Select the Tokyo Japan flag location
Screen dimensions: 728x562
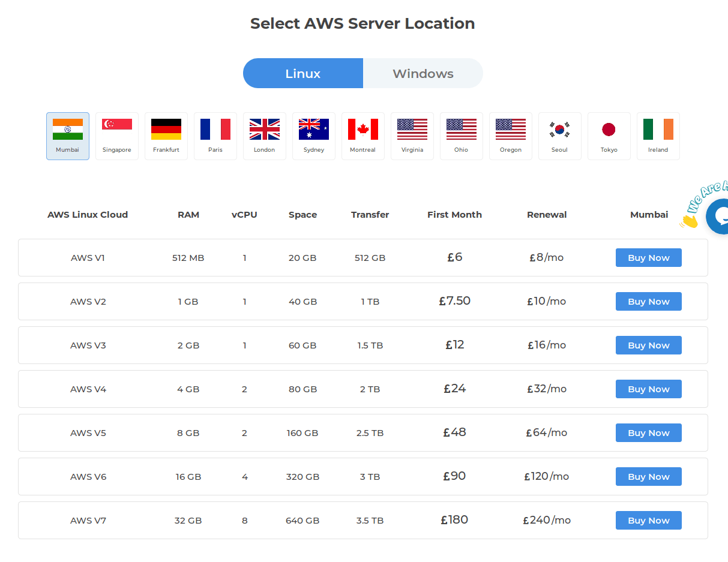click(609, 136)
